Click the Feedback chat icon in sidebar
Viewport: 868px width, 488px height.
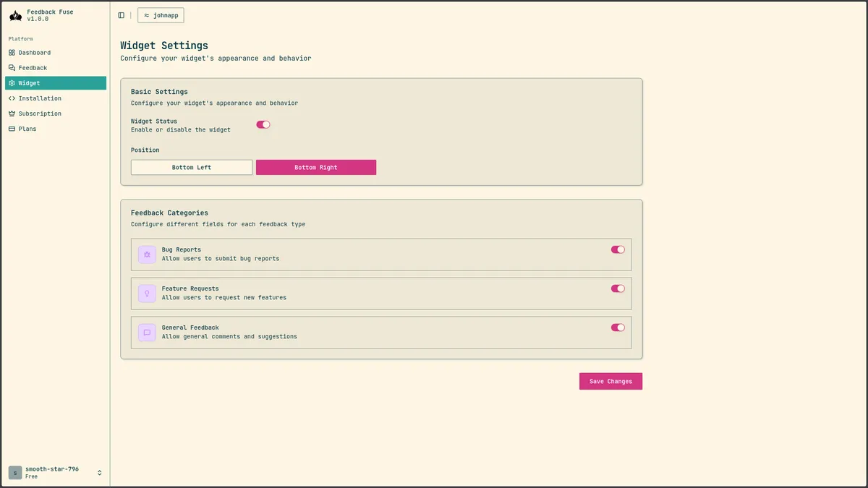(12, 67)
